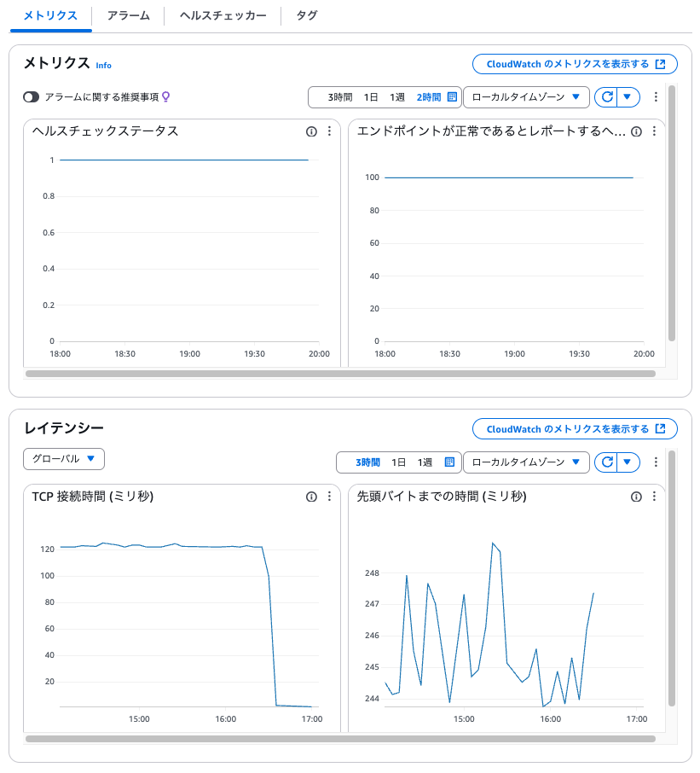Screen dimensions: 700x773
Task: Open kebab menu on ヘルスチェックステータス chart
Action: (x=330, y=132)
